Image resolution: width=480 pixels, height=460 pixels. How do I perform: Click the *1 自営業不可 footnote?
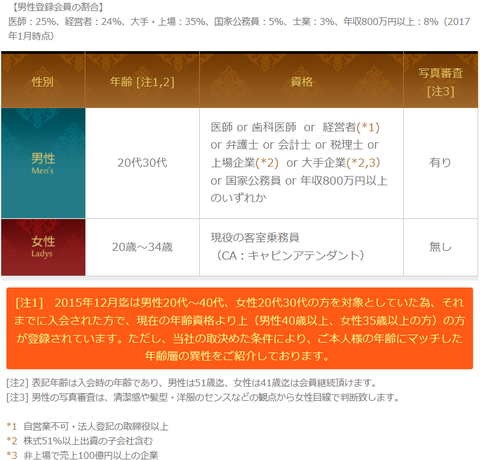pyautogui.click(x=87, y=426)
